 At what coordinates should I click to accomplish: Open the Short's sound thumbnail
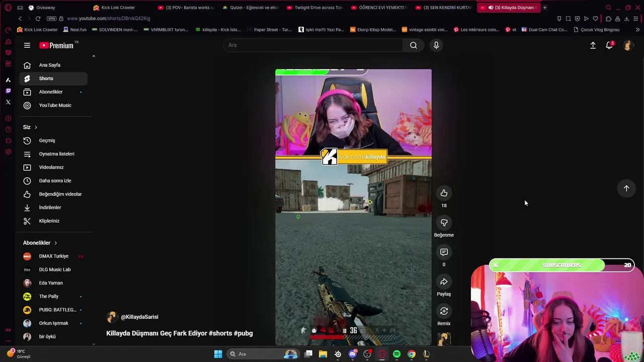(x=444, y=339)
